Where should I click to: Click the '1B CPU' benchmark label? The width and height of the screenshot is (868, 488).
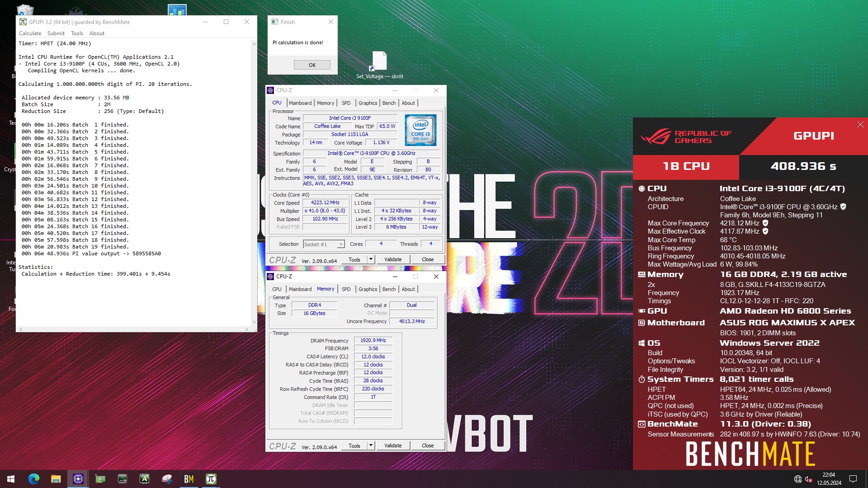point(686,167)
